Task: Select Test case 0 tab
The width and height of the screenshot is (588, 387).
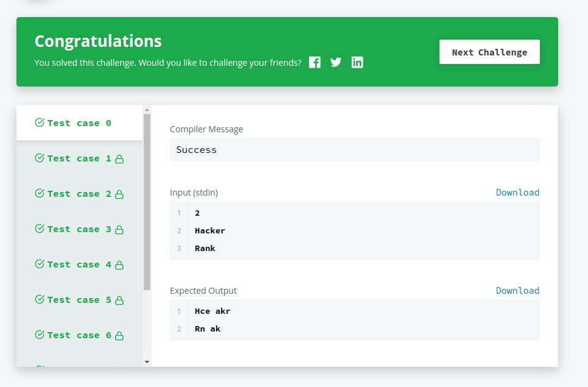Action: pos(80,122)
